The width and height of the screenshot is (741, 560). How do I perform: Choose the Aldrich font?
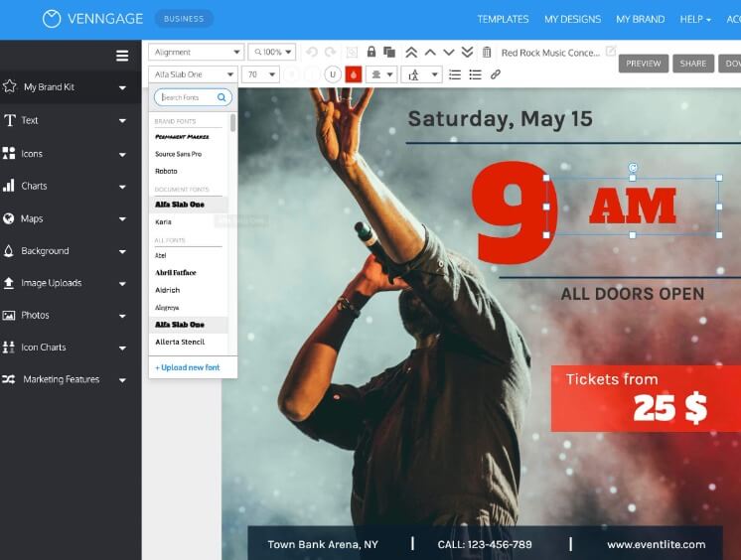click(167, 290)
